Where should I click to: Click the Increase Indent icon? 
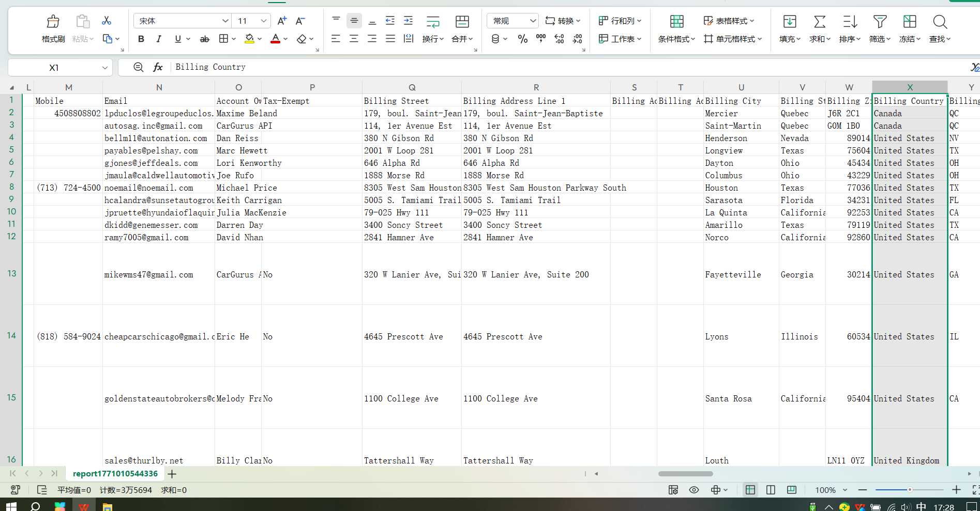(409, 21)
